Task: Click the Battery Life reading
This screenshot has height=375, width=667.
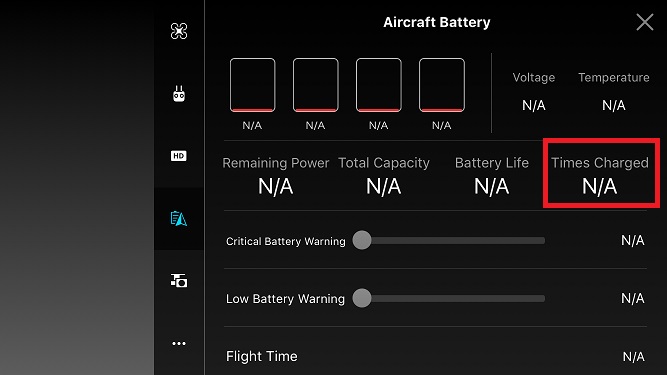Action: click(491, 186)
